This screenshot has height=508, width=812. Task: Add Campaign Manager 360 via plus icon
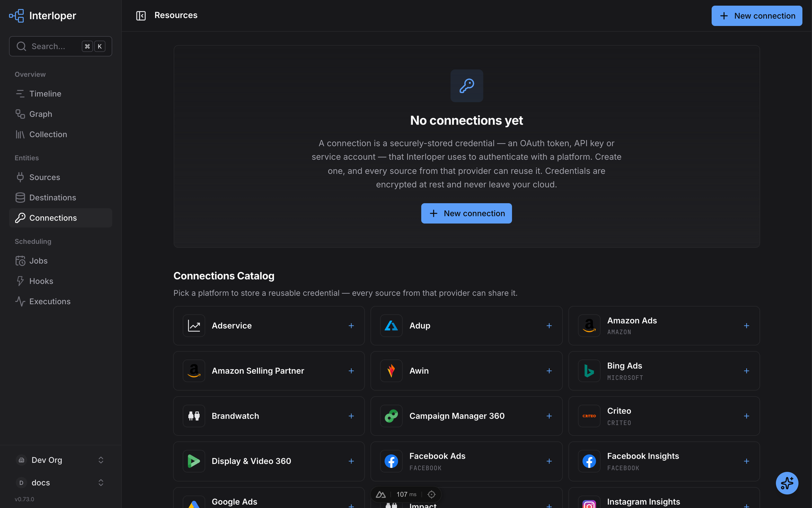point(549,416)
